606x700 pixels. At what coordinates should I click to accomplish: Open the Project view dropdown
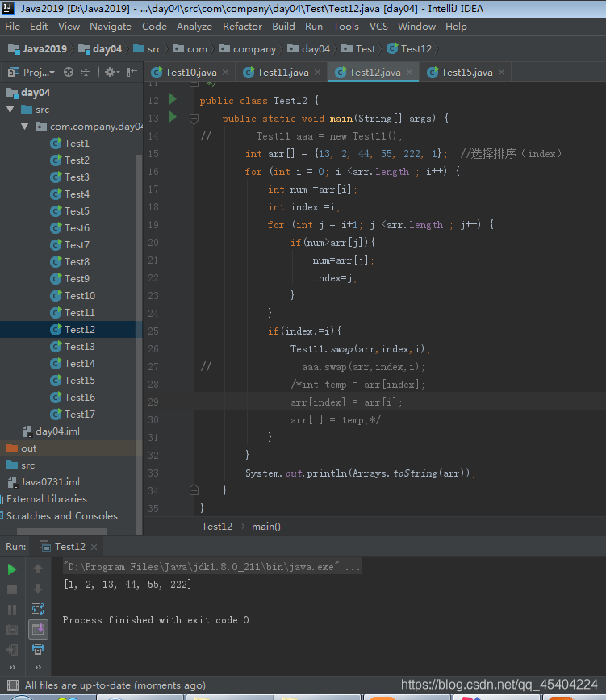(x=31, y=72)
